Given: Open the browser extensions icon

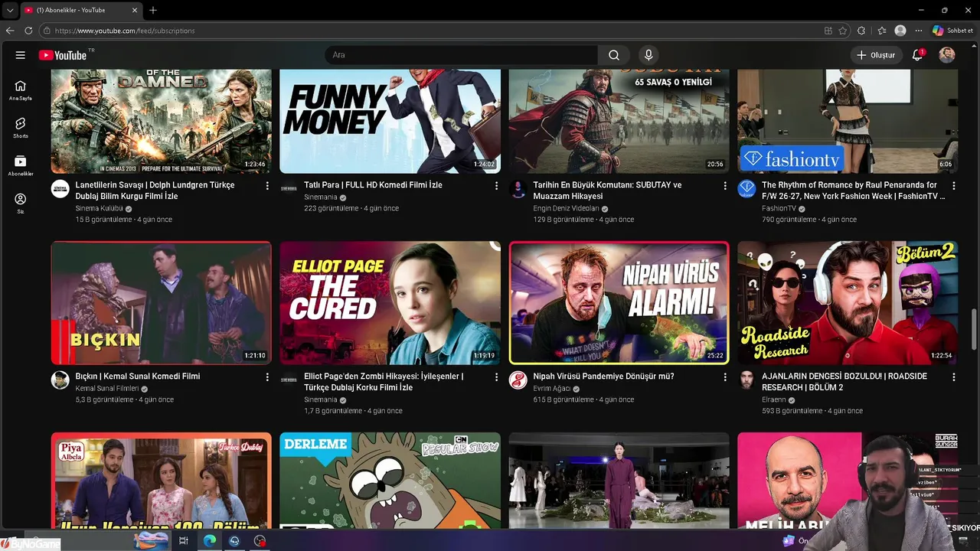Looking at the screenshot, I should click(x=861, y=31).
